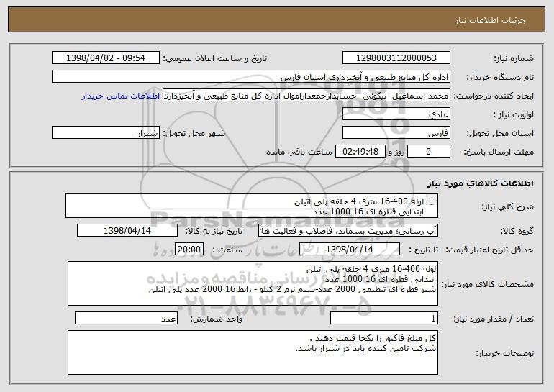Click the remaining time field 02:49:48
The image size is (554, 392).
pyautogui.click(x=360, y=152)
